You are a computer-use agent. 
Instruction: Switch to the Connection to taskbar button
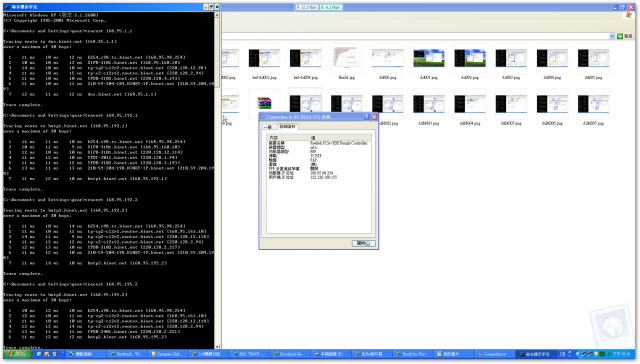point(495,354)
